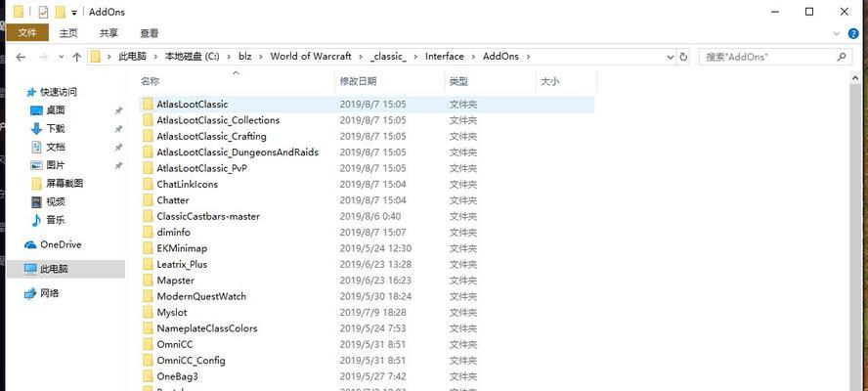Click _classic_ breadcrumb segment
868x391 pixels.
[389, 56]
